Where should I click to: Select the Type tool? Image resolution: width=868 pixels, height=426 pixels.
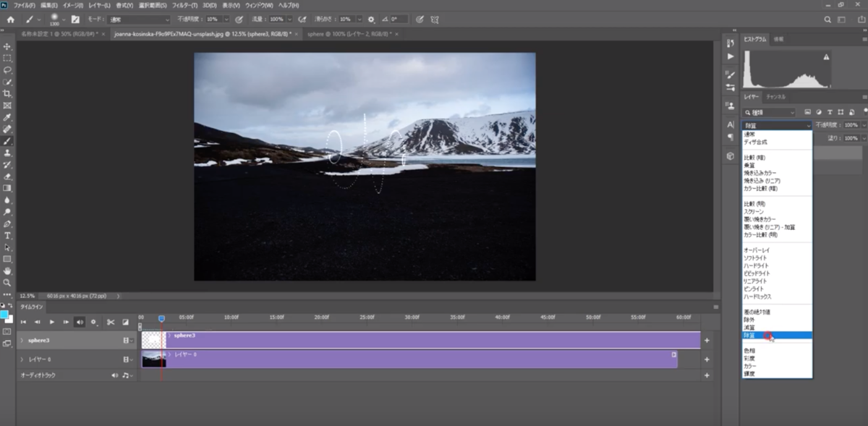[7, 236]
